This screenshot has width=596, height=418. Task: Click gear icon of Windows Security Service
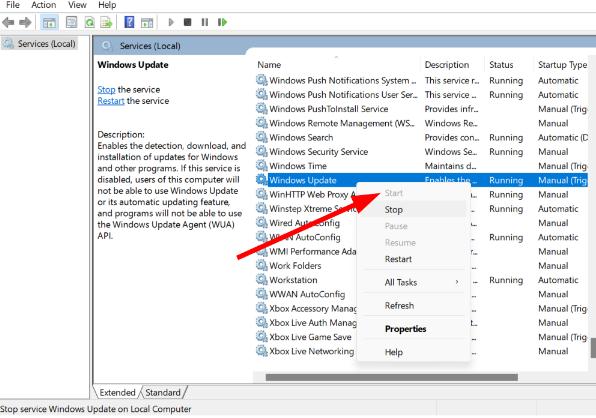coord(262,151)
